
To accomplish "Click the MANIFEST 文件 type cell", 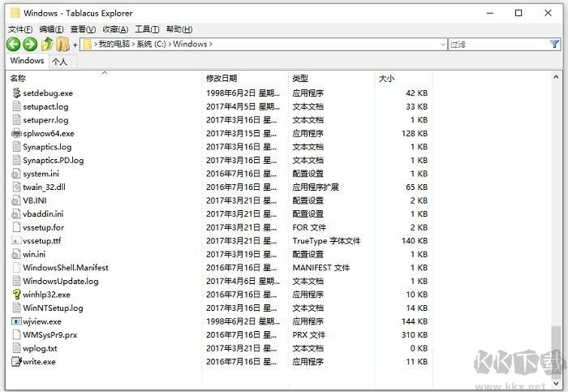I will 321,267.
